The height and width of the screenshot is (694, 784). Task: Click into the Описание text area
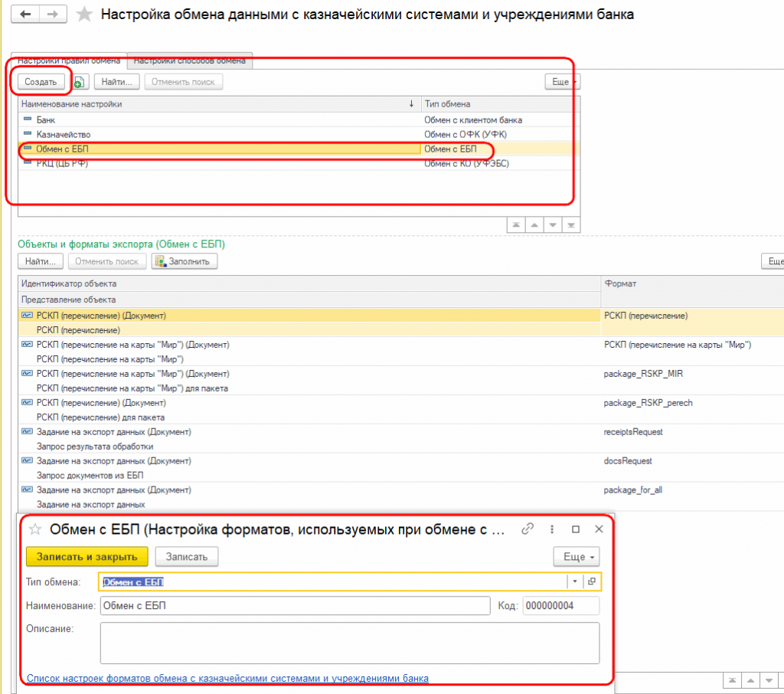point(349,643)
